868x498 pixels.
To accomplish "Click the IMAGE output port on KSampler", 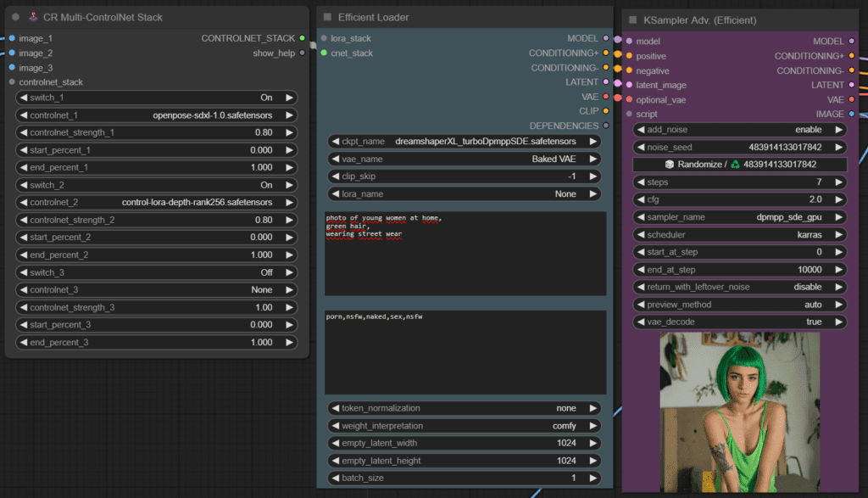I will [852, 115].
